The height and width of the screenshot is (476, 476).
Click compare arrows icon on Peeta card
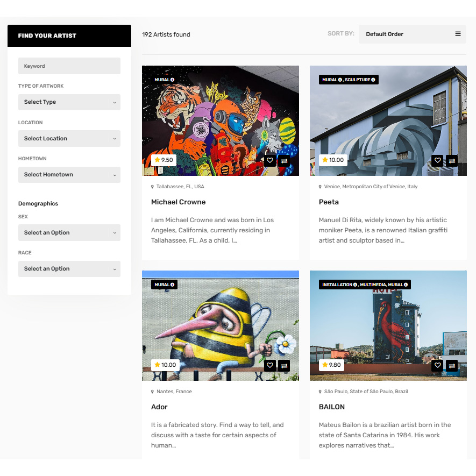[x=452, y=160]
